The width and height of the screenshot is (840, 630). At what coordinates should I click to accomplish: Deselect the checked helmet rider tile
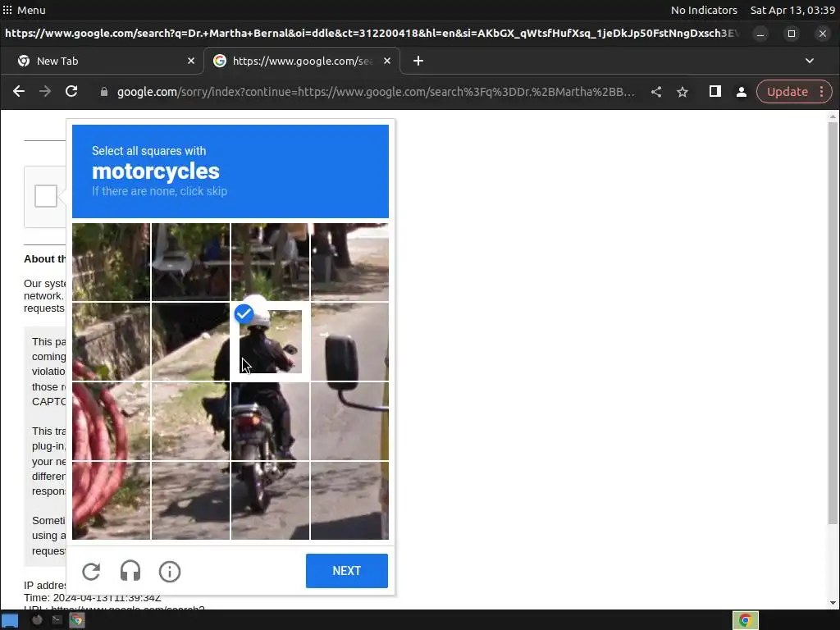click(270, 342)
